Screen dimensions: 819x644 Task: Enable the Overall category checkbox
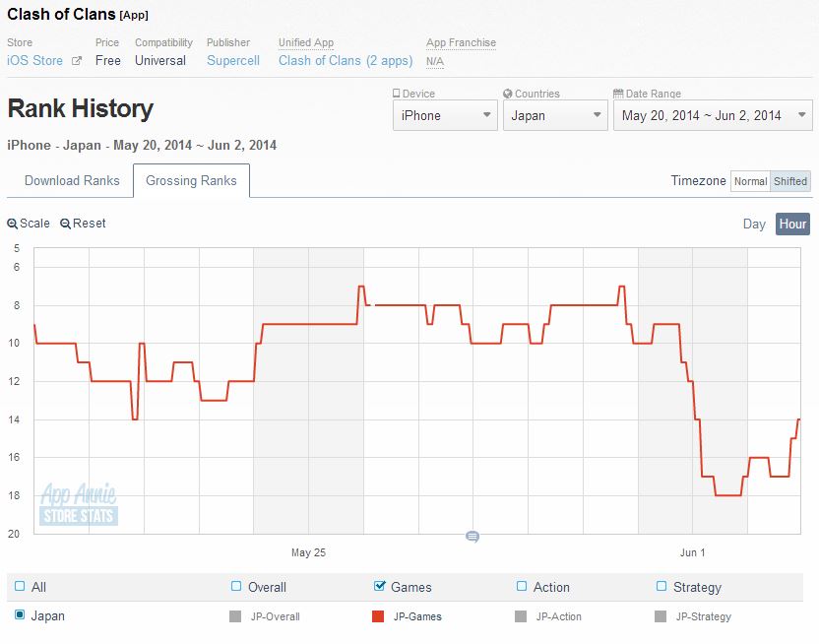click(x=235, y=587)
